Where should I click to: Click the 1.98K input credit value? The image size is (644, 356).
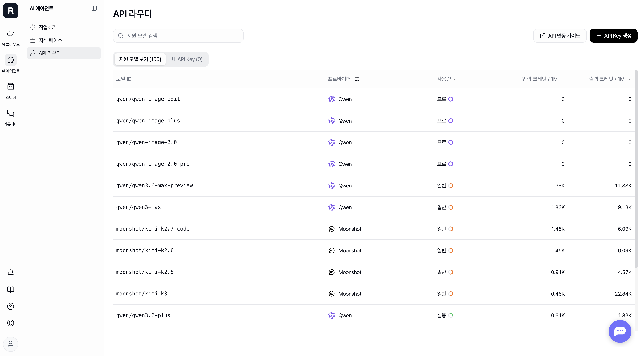coord(558,186)
